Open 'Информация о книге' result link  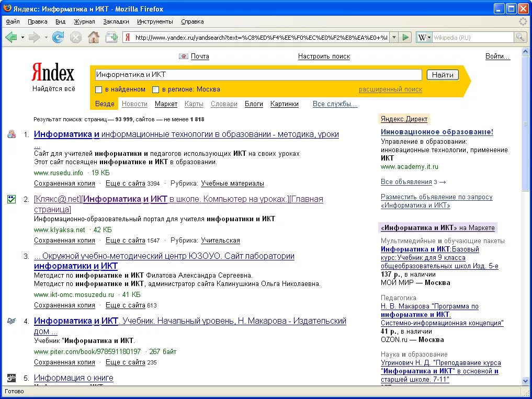tap(74, 378)
